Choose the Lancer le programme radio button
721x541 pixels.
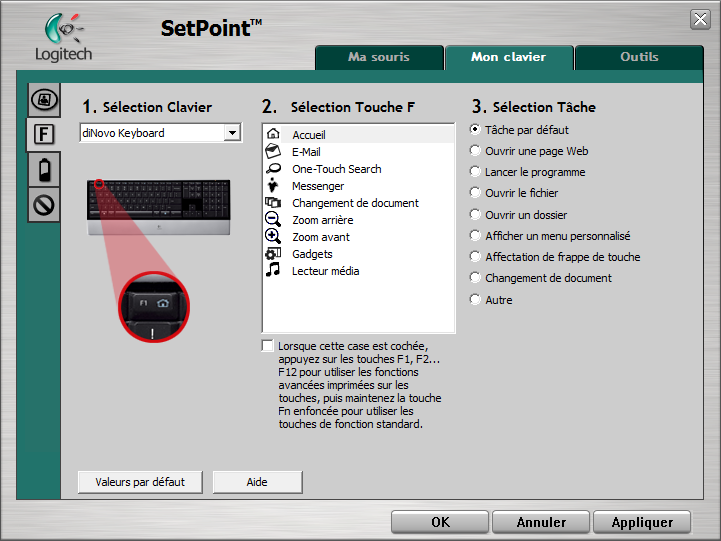[x=475, y=172]
